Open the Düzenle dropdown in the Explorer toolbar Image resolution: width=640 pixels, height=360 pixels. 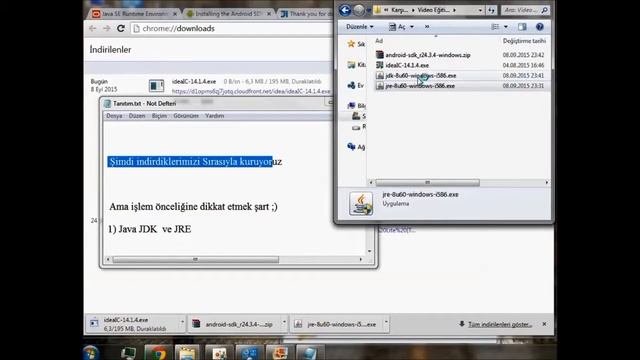[x=360, y=27]
